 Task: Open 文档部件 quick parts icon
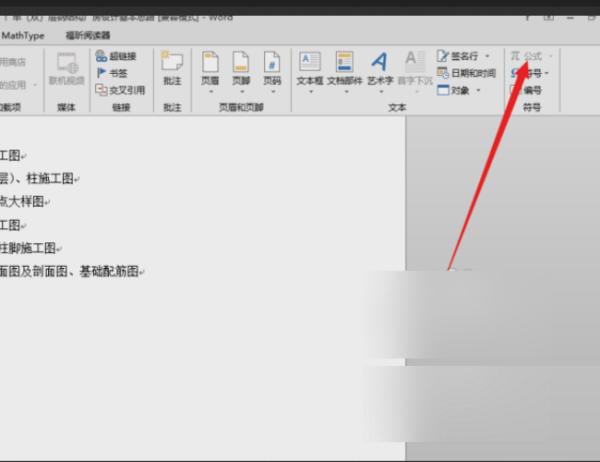tap(344, 62)
